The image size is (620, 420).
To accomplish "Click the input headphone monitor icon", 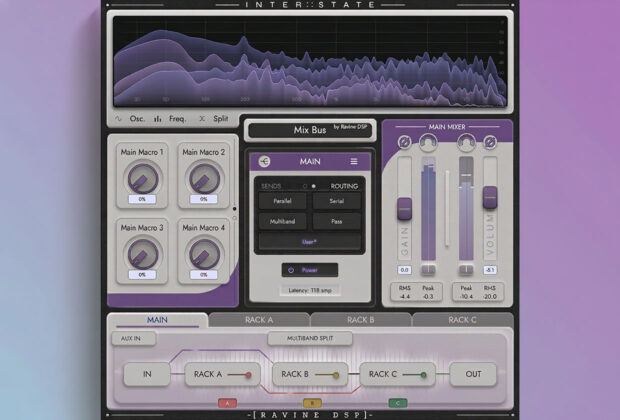I will tap(428, 142).
